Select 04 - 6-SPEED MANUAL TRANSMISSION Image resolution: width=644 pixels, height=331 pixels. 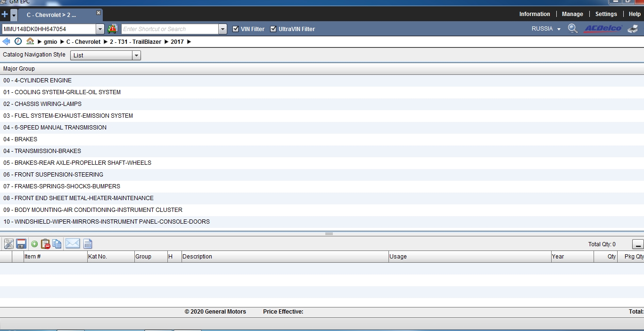(322, 128)
